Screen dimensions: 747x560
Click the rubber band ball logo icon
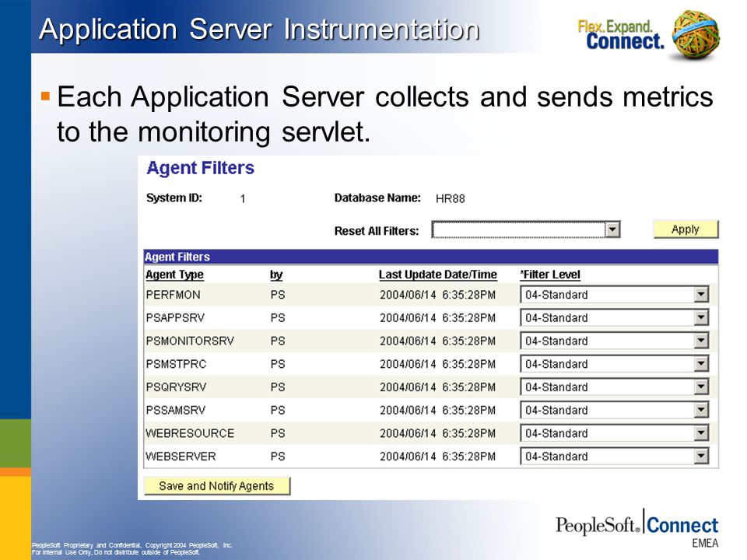695,33
